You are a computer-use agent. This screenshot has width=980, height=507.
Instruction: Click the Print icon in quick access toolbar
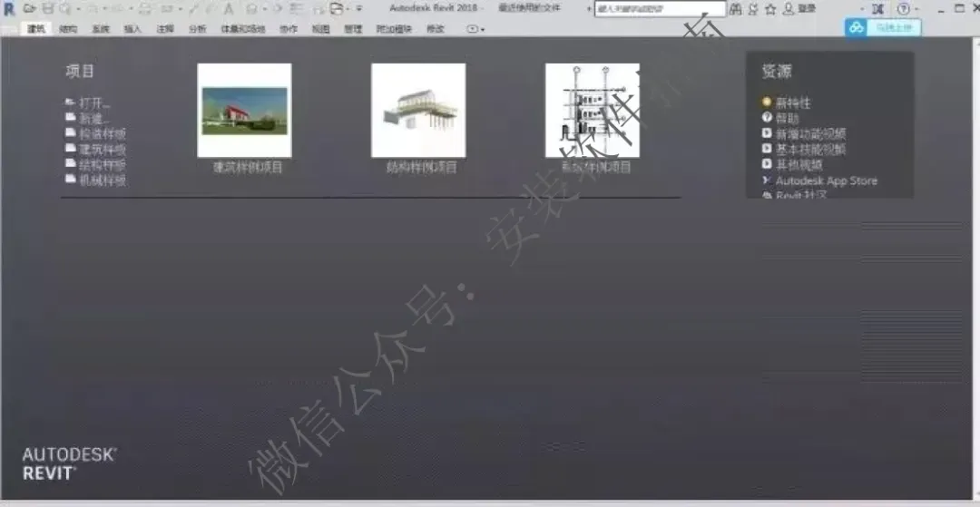point(145,9)
